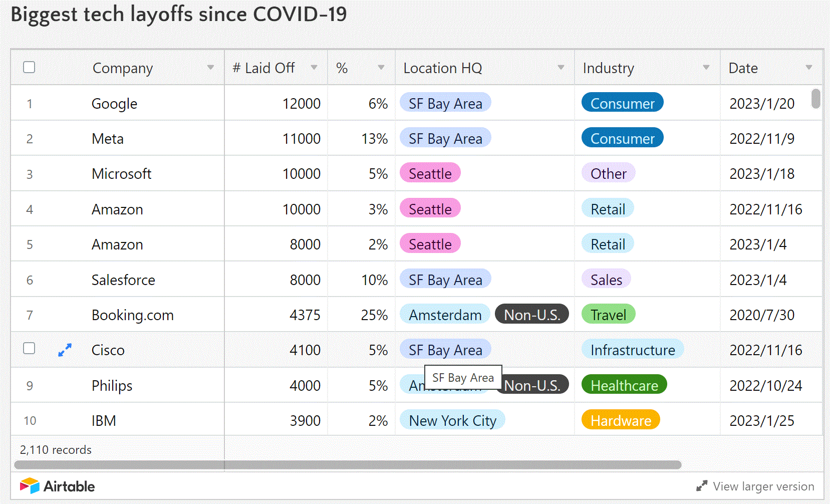Open the Company column dropdown arrow
830x504 pixels.
click(x=210, y=67)
